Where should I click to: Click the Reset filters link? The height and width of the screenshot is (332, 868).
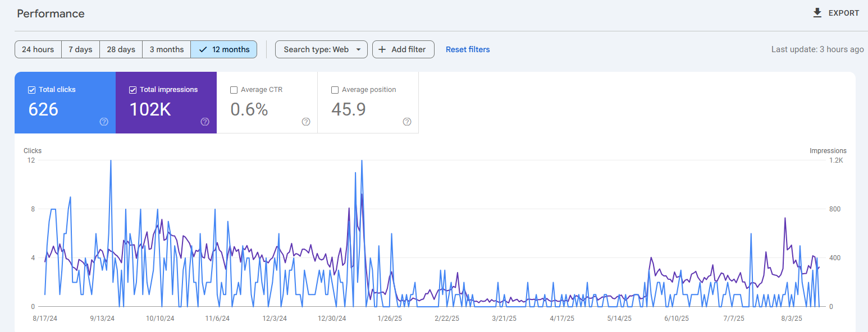(x=468, y=49)
